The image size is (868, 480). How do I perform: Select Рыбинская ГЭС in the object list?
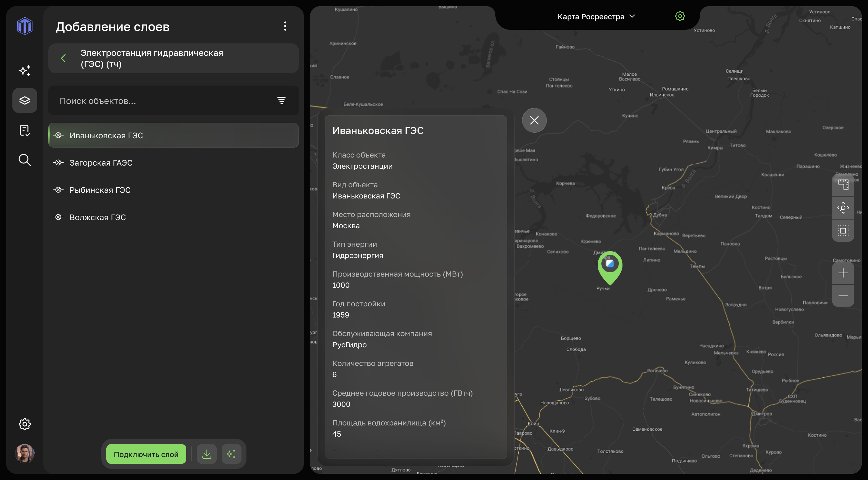[x=174, y=190]
